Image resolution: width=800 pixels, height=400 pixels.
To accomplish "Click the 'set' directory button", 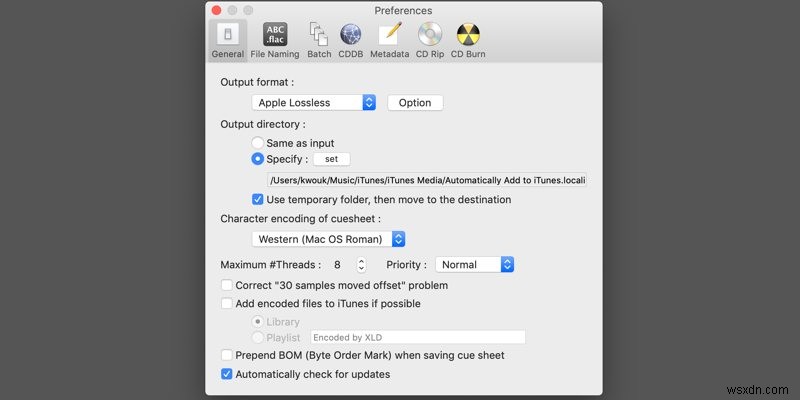I will [332, 159].
